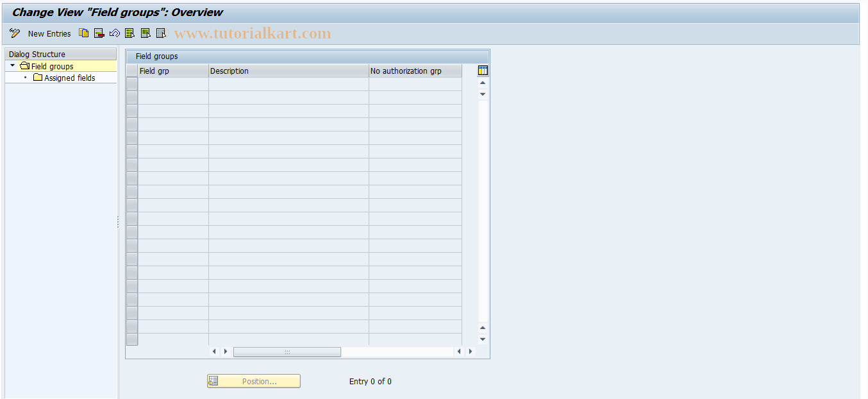The height and width of the screenshot is (399, 868).
Task: Click the Copy As icon
Action: 84,33
